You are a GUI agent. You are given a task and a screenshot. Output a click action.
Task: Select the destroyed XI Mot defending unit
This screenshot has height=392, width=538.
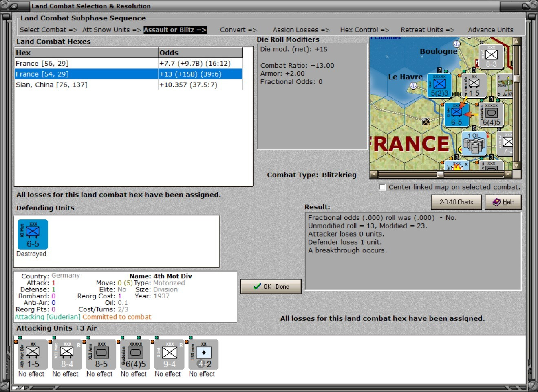(x=33, y=234)
